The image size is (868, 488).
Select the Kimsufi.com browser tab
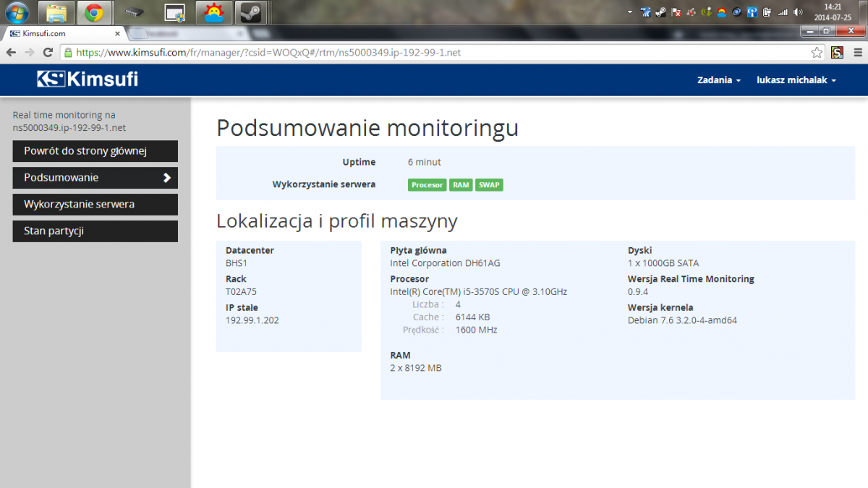point(65,33)
